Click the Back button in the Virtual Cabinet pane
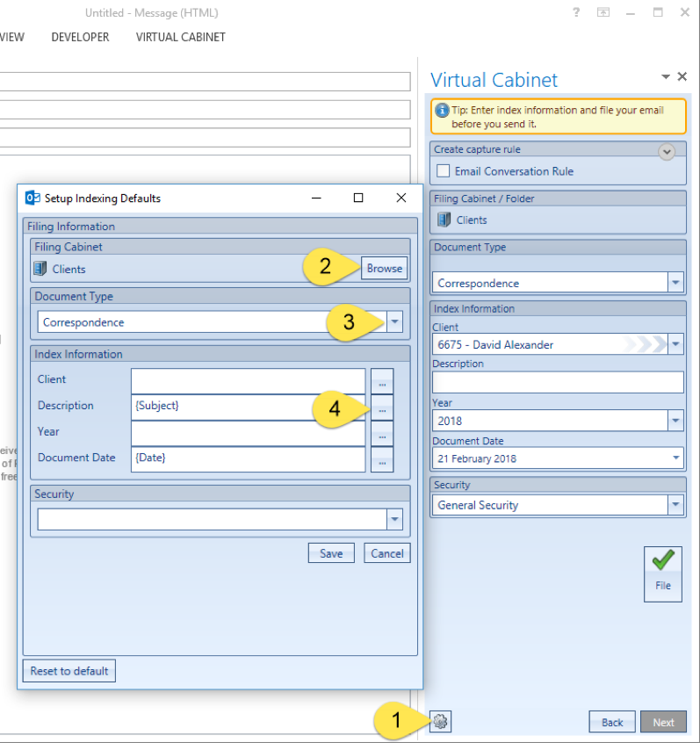Viewport: 700px width, 743px height. (x=612, y=722)
